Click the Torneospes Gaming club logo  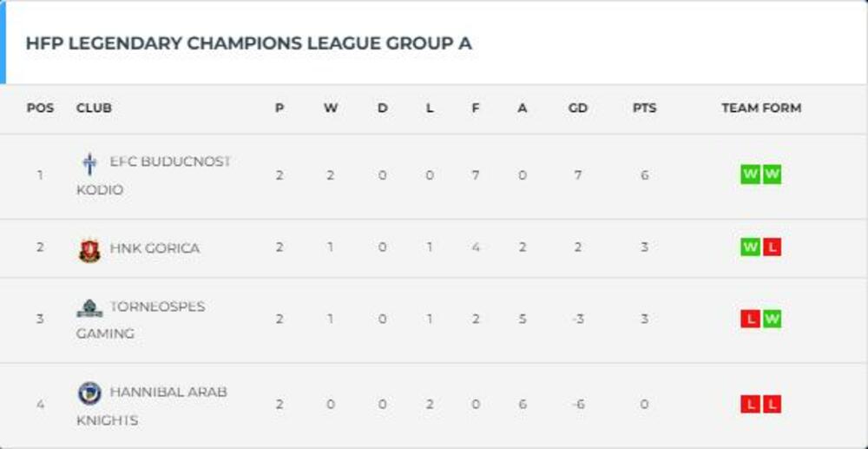89,308
